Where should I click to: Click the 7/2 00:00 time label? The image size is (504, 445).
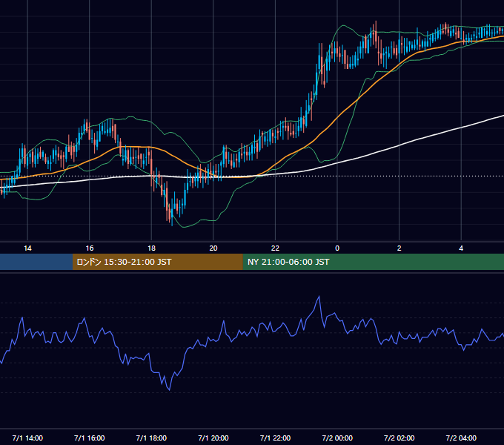(337, 438)
